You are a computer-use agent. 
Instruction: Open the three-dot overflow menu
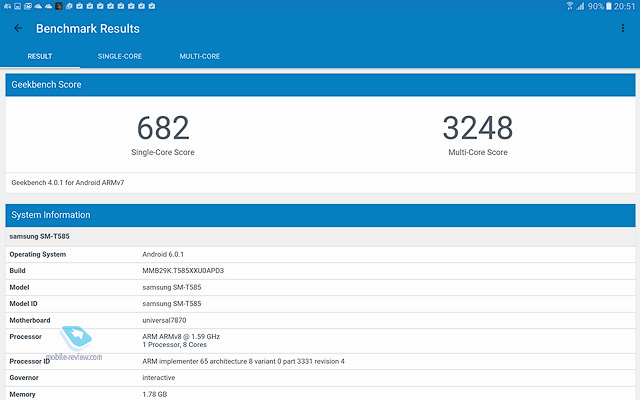tap(622, 28)
